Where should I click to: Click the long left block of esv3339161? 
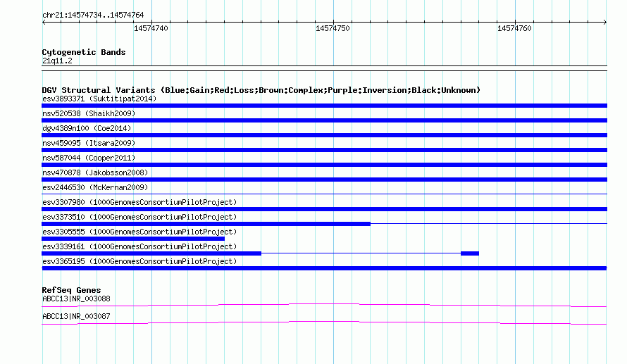151,253
